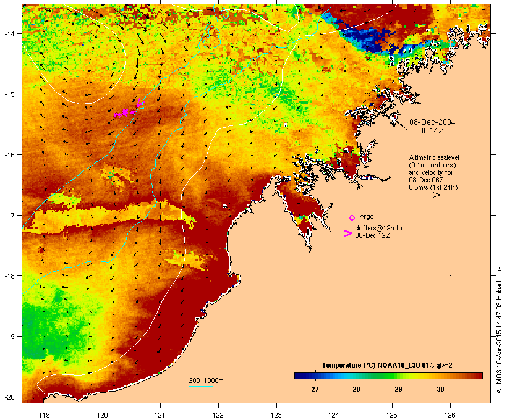Click the 123 longitude axis label

276,415
